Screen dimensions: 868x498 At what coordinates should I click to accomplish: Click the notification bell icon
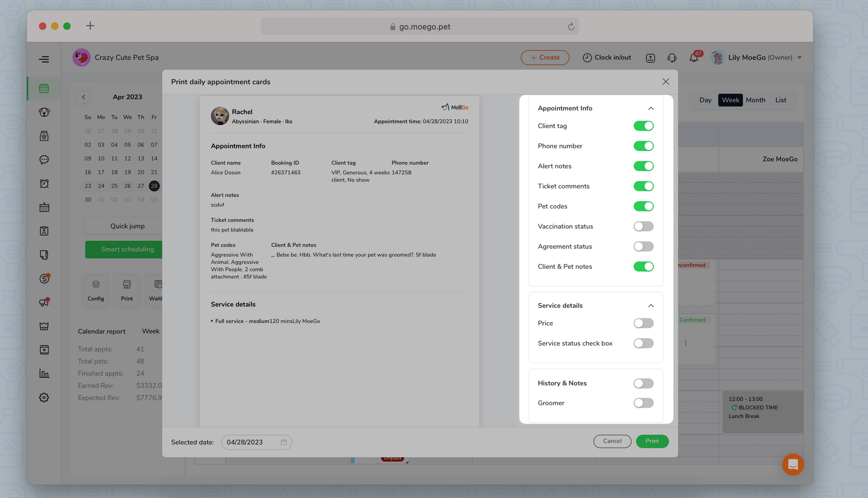pos(694,57)
